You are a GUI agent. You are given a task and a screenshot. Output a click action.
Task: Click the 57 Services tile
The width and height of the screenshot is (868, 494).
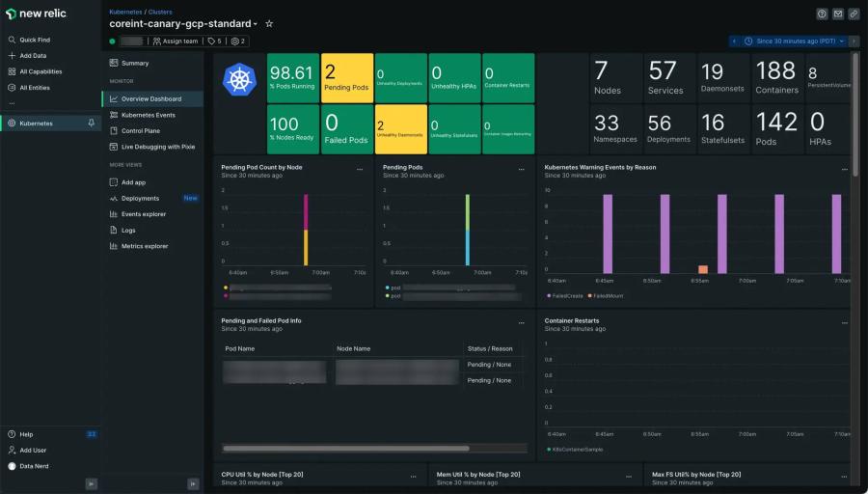click(669, 78)
